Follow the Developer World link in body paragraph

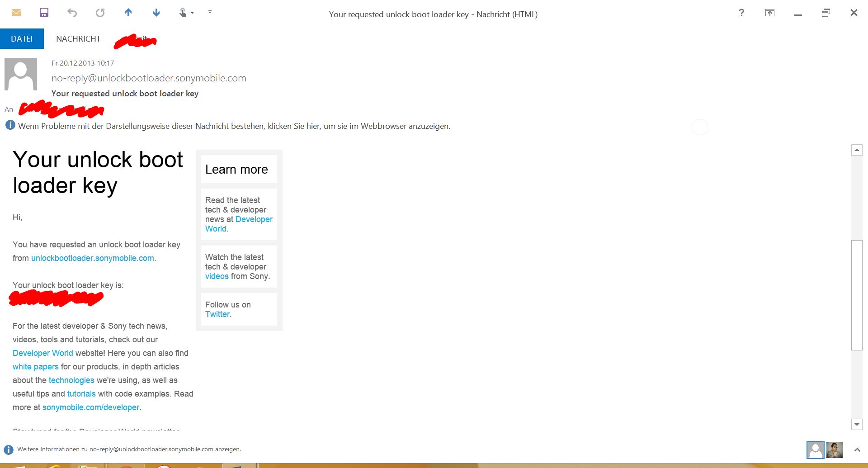(x=43, y=353)
